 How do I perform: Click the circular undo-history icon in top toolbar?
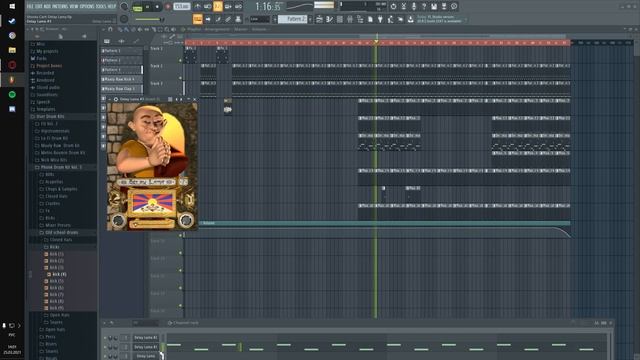[x=393, y=7]
